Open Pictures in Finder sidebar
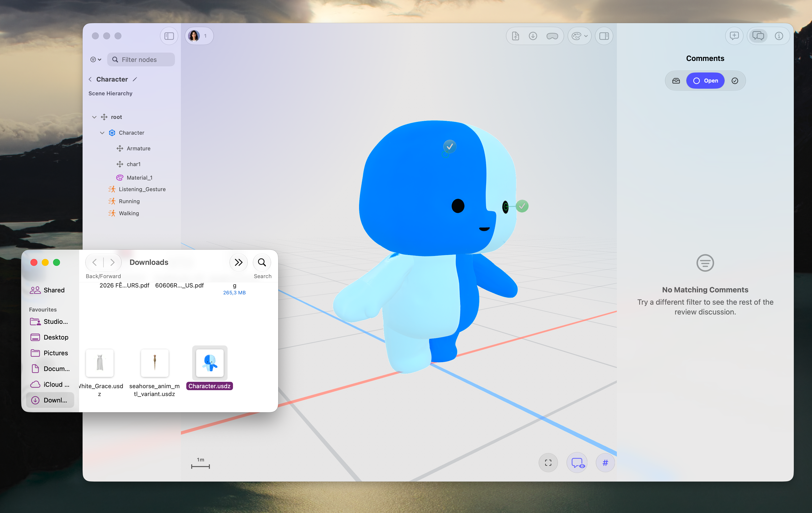The image size is (812, 513). pyautogui.click(x=50, y=353)
